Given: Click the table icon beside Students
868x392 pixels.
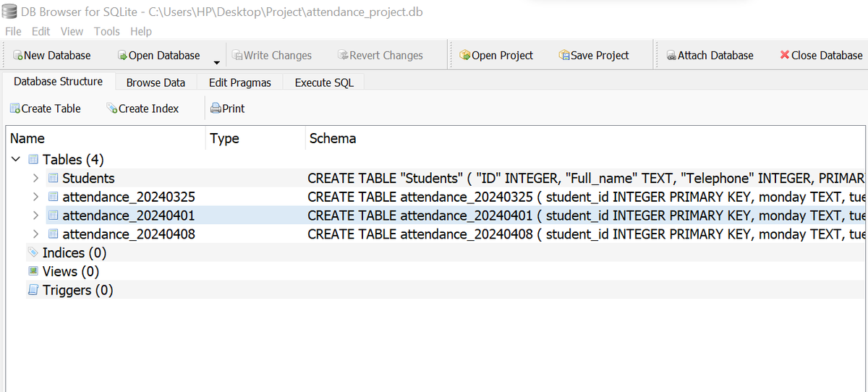Looking at the screenshot, I should [x=53, y=178].
